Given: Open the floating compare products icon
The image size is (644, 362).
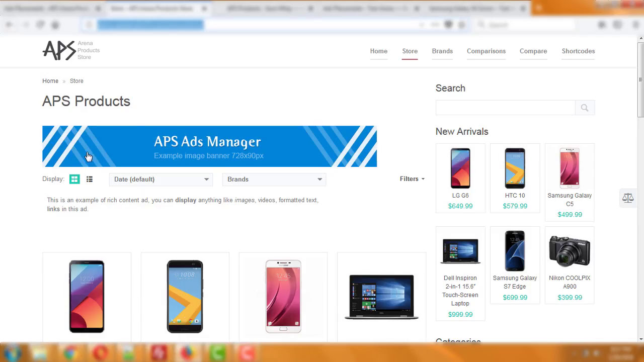Looking at the screenshot, I should tap(627, 198).
